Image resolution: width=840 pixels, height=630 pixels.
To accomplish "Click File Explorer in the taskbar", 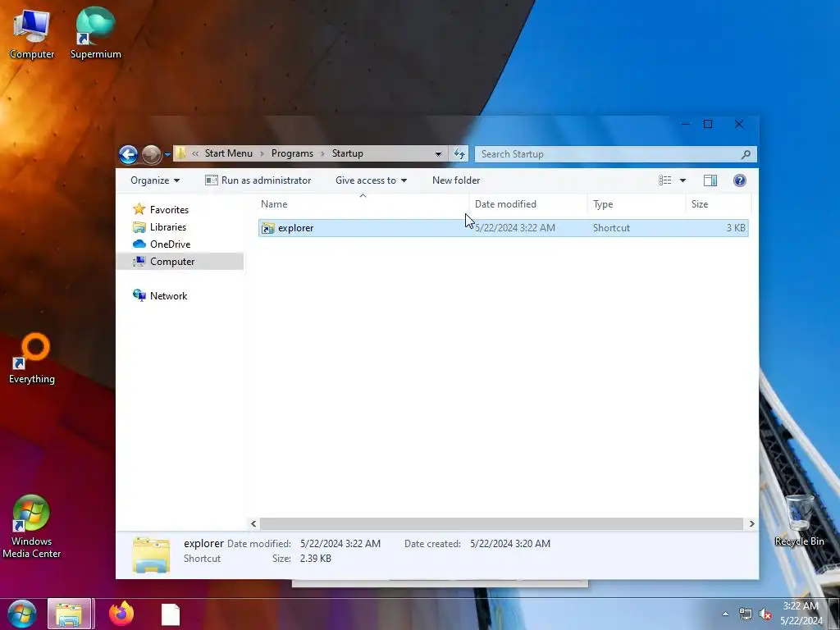I will pos(70,614).
